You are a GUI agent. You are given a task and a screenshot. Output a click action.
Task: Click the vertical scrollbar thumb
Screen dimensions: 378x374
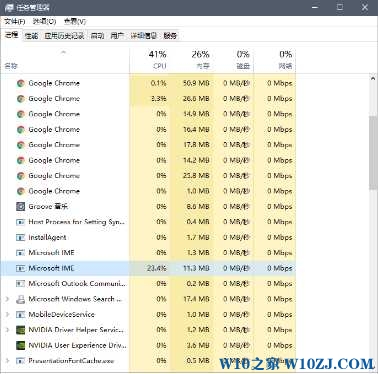(x=373, y=153)
